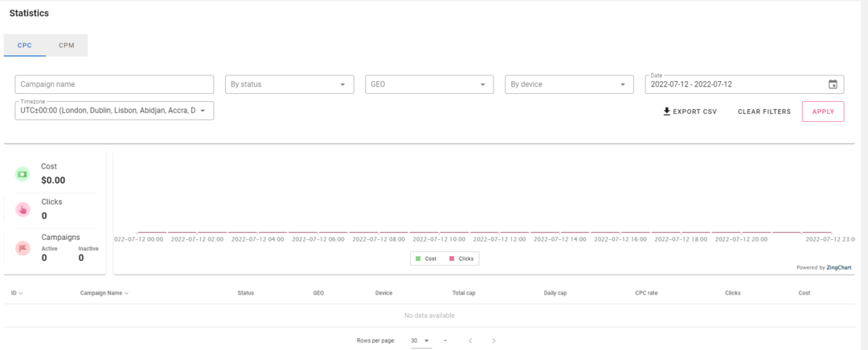The width and height of the screenshot is (868, 350).
Task: Go to next page of table
Action: pyautogui.click(x=493, y=340)
